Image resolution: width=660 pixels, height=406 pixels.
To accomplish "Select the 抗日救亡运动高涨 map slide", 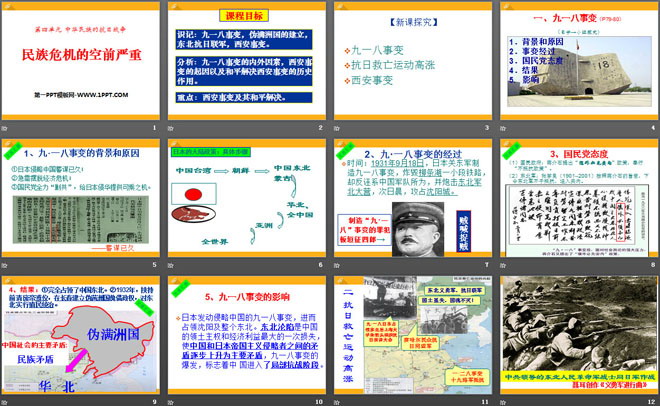I will pos(413,335).
